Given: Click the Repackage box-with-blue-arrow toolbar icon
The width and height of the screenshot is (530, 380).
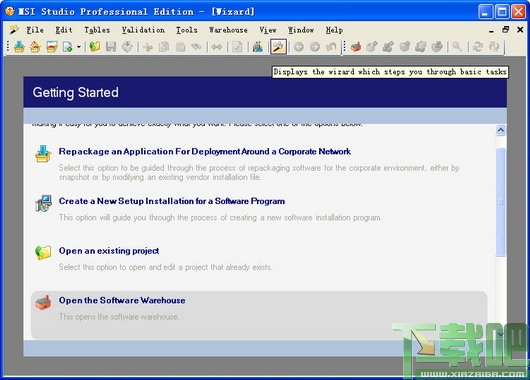Looking at the screenshot, I should coord(19,47).
